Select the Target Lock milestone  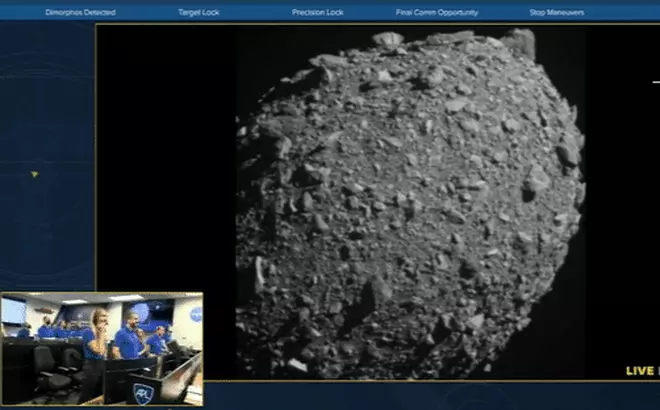click(x=200, y=12)
